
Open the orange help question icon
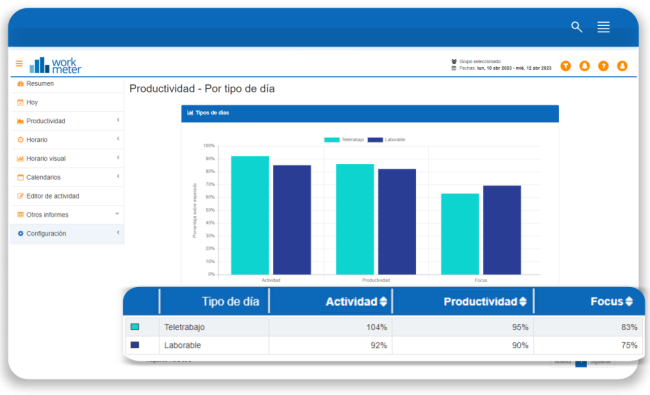coord(603,66)
